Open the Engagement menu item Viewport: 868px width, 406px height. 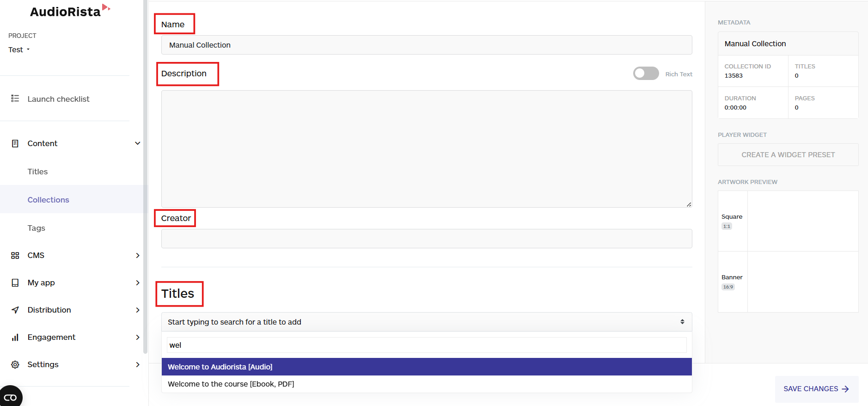[51, 337]
